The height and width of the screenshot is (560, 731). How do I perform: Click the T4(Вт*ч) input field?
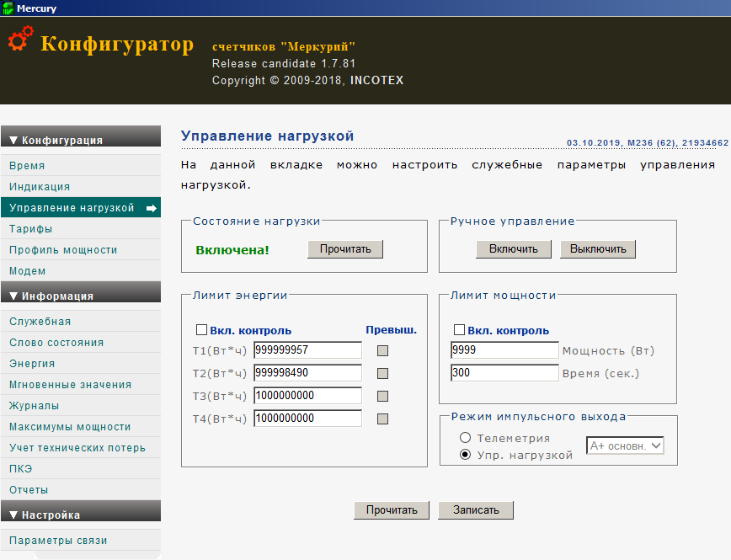click(x=307, y=419)
